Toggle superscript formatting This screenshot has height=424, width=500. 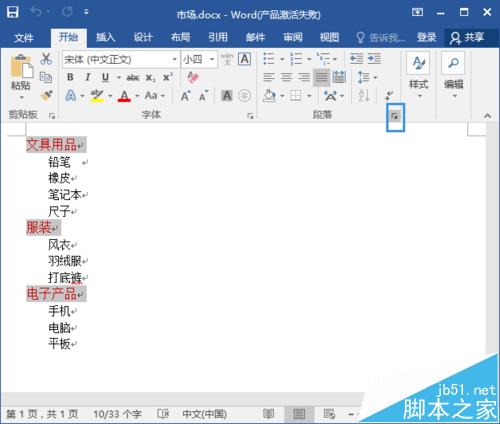tap(168, 77)
